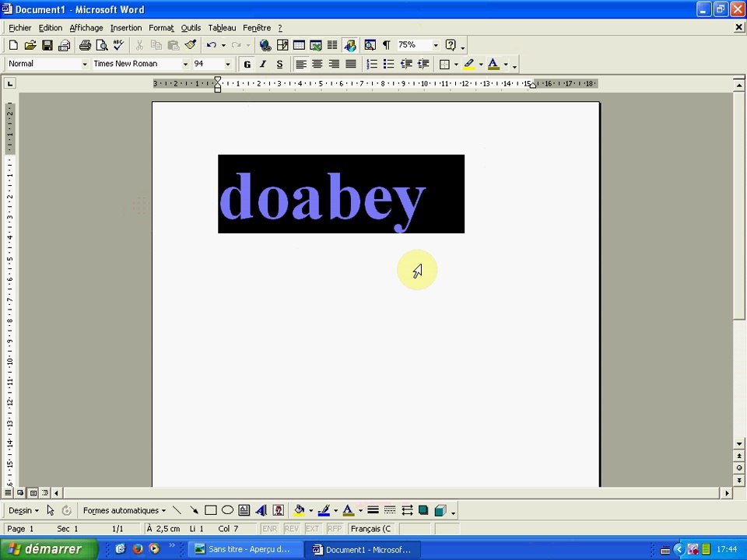Insert a hyperlink globe icon
The width and height of the screenshot is (747, 560).
point(265,45)
